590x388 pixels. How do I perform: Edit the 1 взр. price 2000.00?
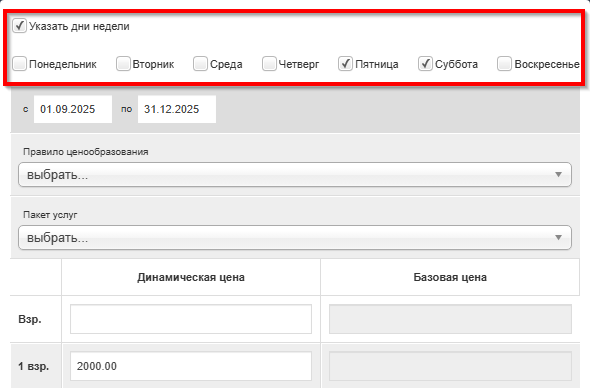(191, 366)
